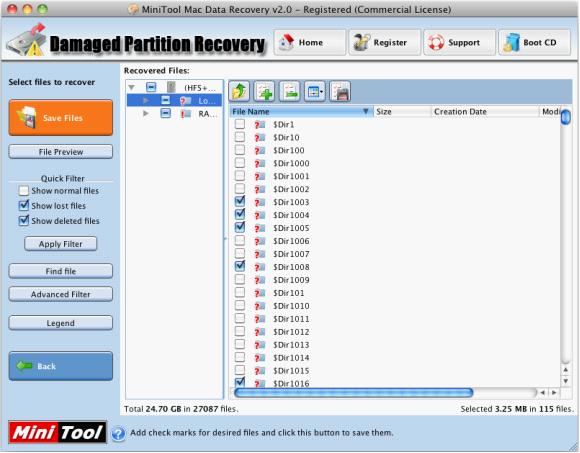The width and height of the screenshot is (580, 453).
Task: Click the uncheck-all green minus toolbar icon
Action: (x=289, y=91)
